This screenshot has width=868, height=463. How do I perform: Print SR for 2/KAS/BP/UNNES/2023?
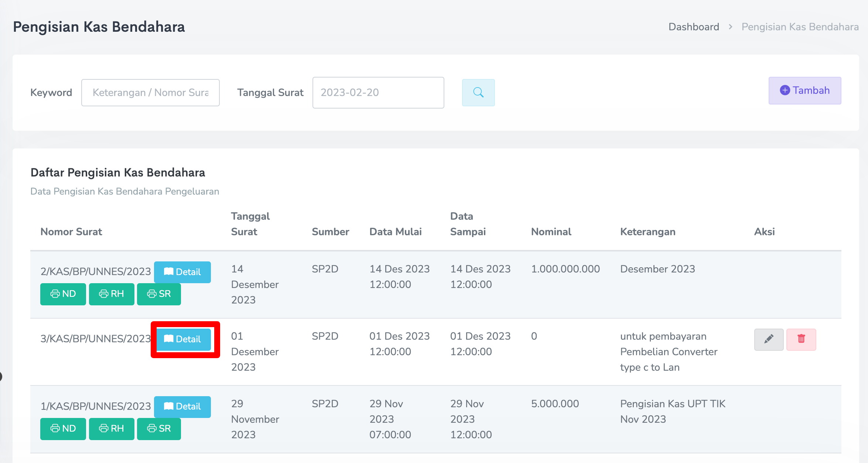[x=159, y=294]
